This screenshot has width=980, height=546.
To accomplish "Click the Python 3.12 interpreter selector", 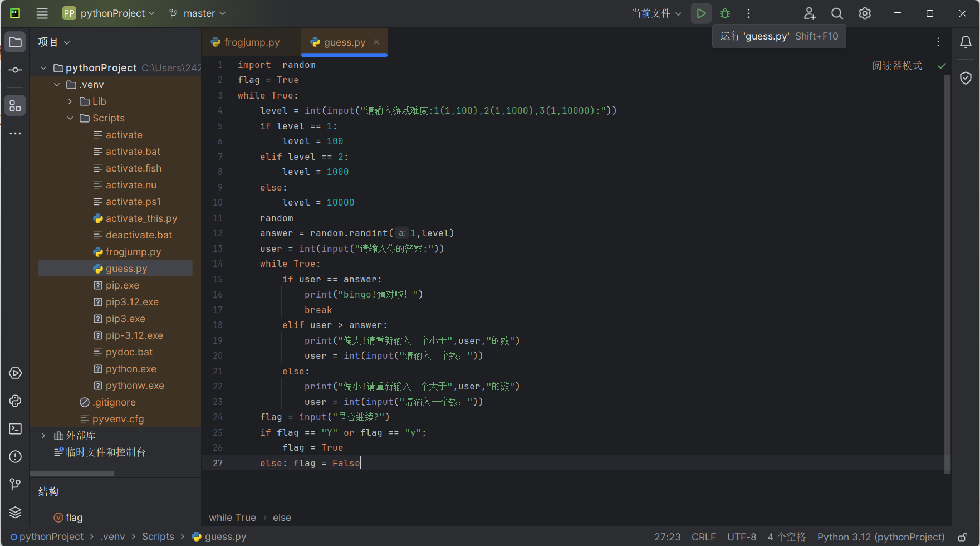I will coord(880,537).
